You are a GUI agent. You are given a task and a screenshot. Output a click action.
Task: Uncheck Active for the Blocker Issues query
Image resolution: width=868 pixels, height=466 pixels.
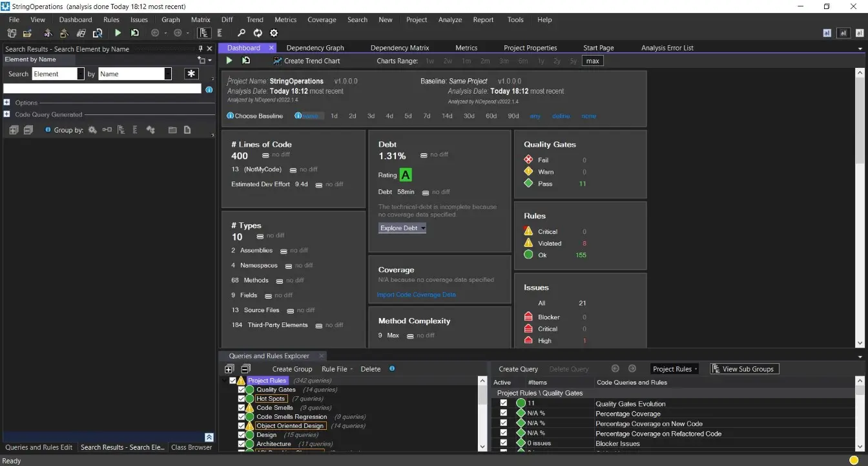pyautogui.click(x=504, y=443)
